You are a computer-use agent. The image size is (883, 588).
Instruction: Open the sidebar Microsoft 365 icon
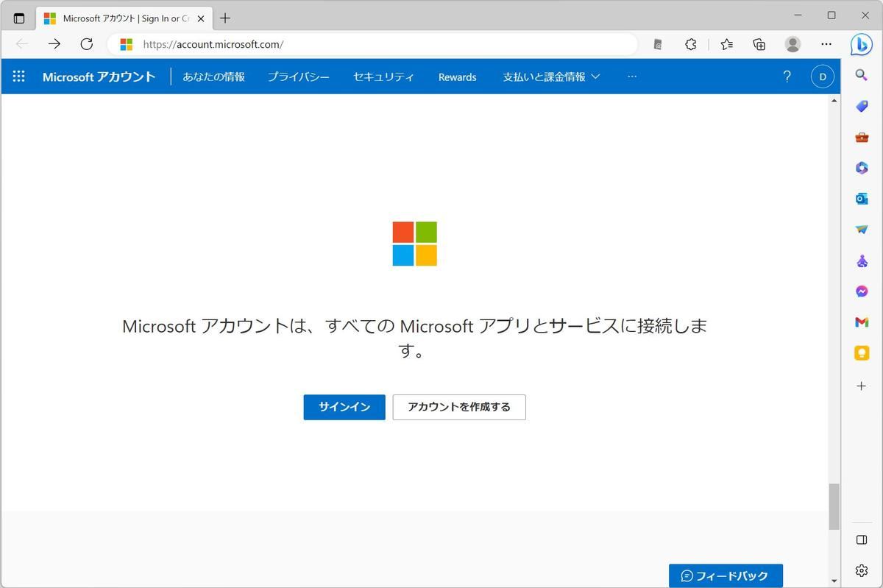pos(862,168)
